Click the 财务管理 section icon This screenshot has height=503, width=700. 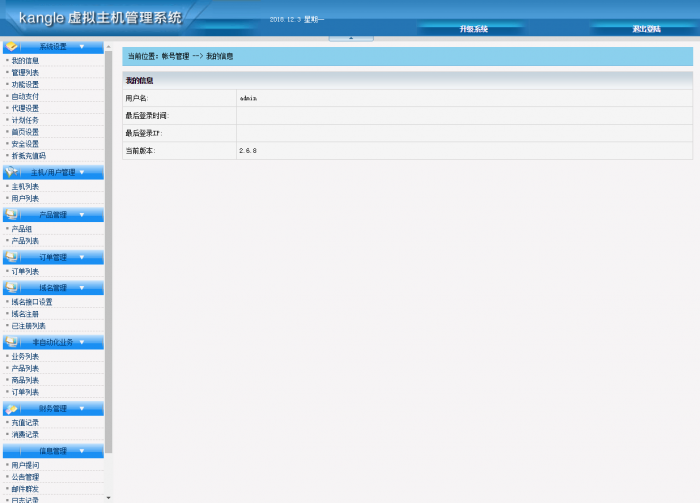point(11,408)
